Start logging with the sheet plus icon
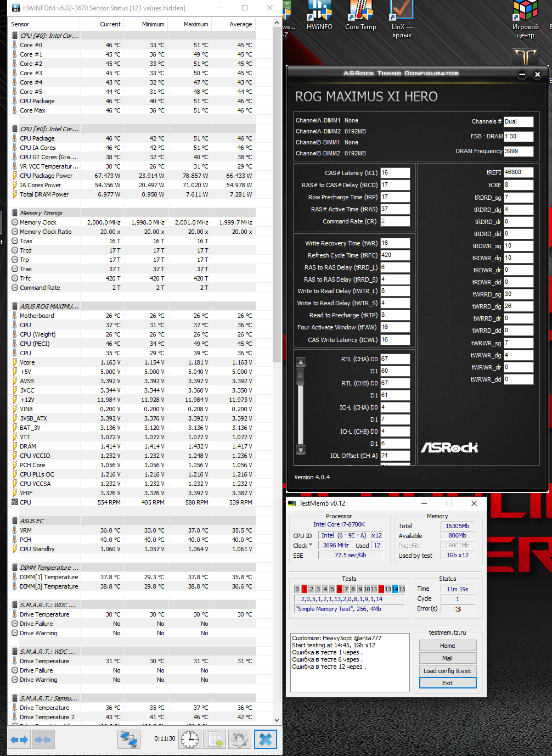The height and width of the screenshot is (756, 552). [215, 740]
